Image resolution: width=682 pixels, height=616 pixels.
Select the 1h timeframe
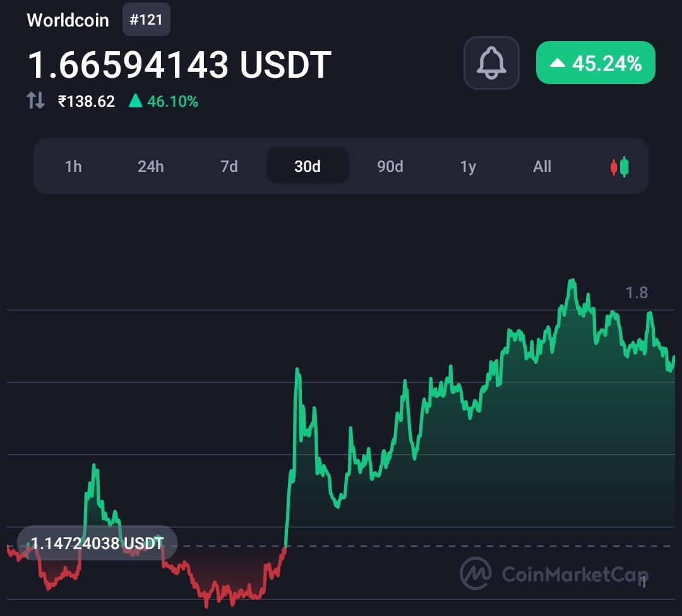point(73,166)
